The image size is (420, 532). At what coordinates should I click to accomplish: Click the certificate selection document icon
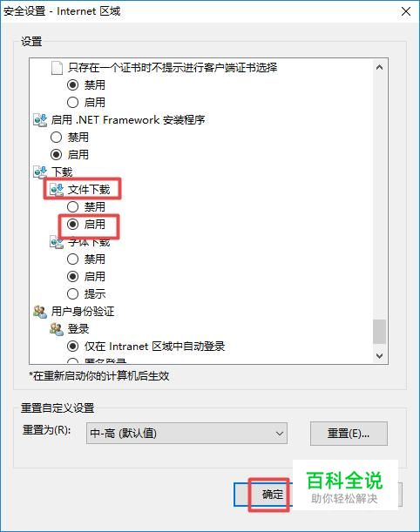point(57,68)
